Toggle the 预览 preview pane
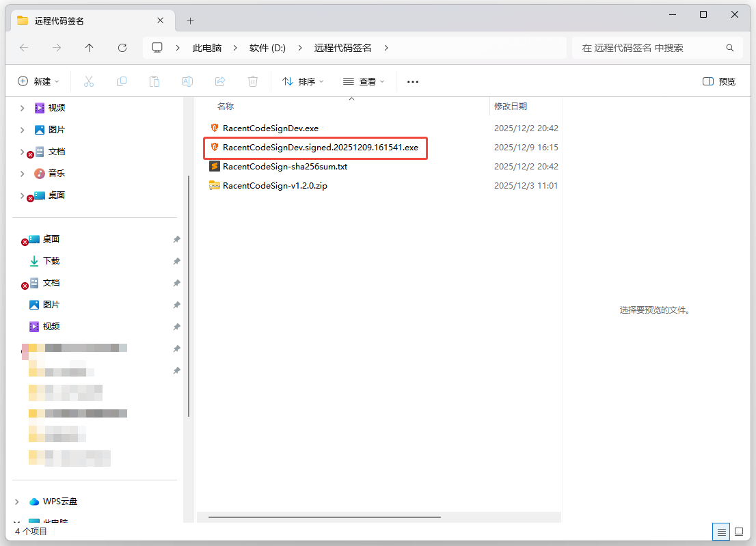Image resolution: width=756 pixels, height=546 pixels. coord(718,81)
